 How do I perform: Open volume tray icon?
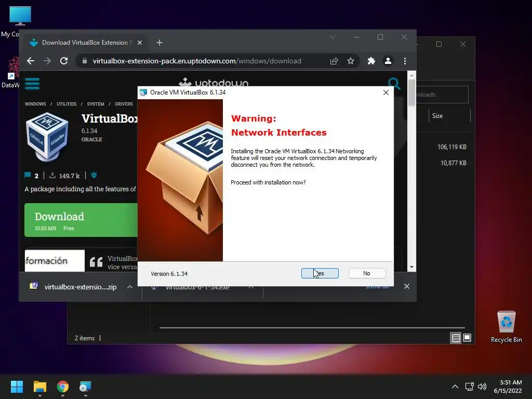point(482,387)
